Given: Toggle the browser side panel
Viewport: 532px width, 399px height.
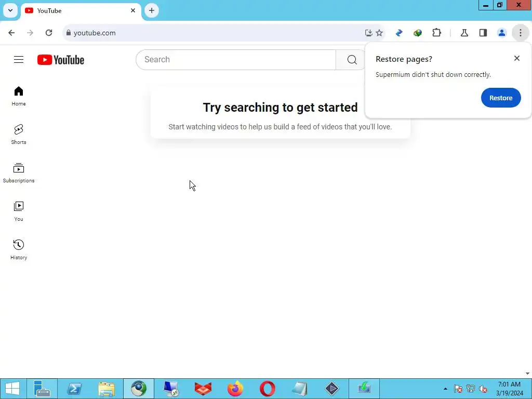Looking at the screenshot, I should pos(483,33).
